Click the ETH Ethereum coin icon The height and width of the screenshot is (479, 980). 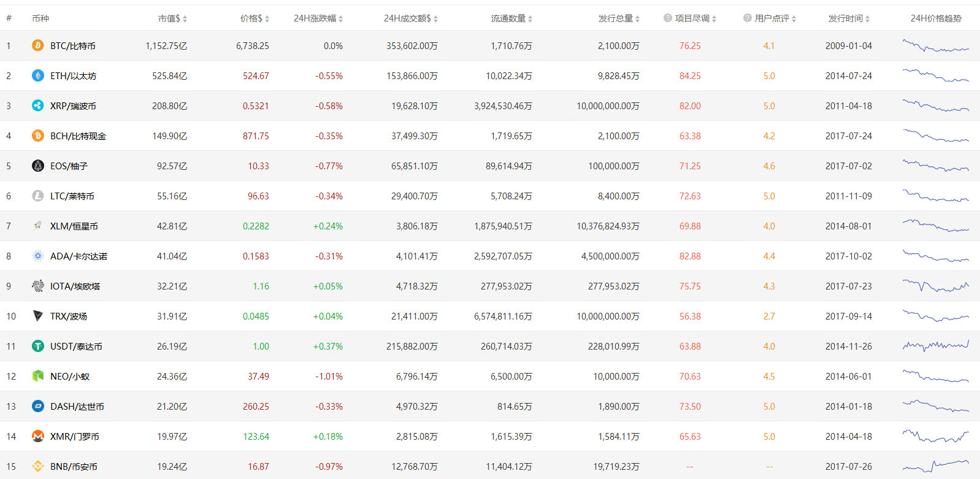coord(38,75)
